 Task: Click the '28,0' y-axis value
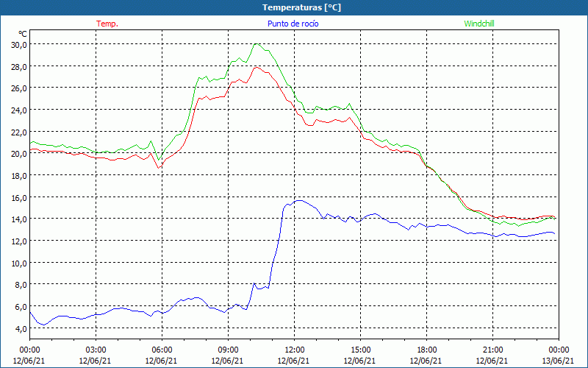[19, 66]
